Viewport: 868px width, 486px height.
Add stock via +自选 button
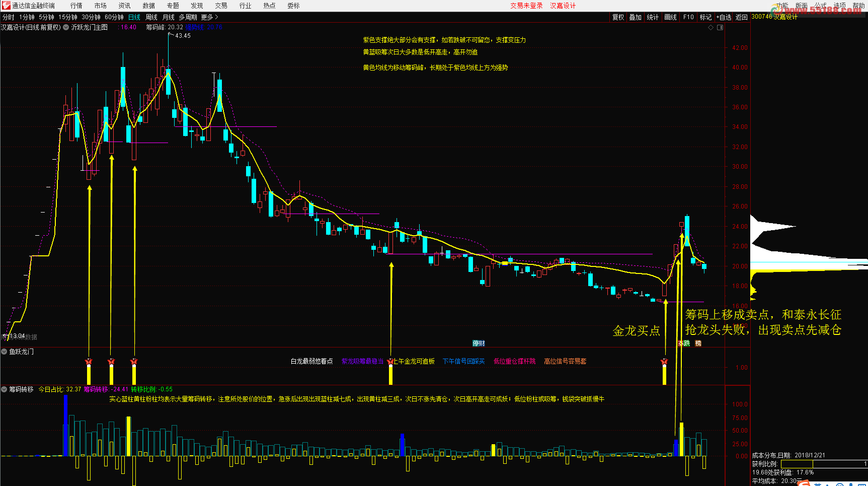pos(724,17)
